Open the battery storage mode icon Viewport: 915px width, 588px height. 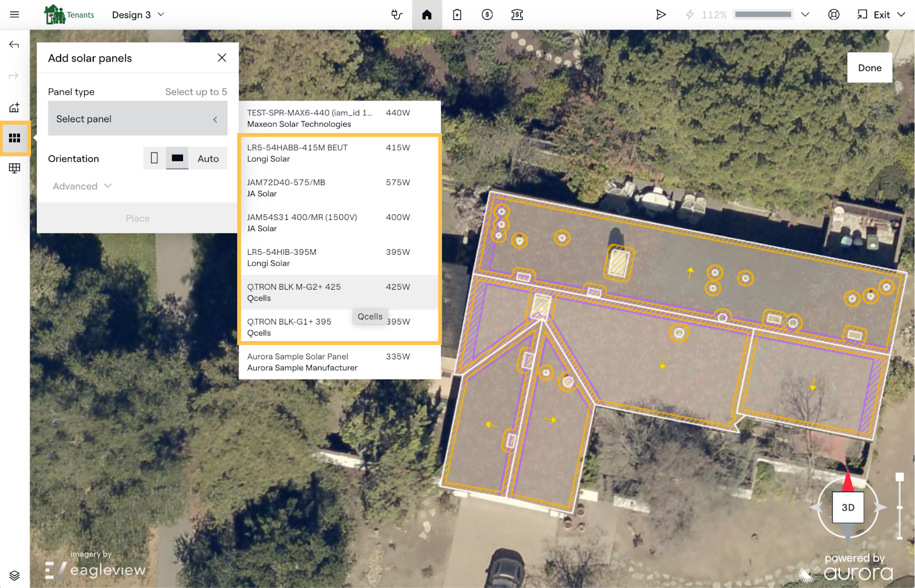pos(457,14)
